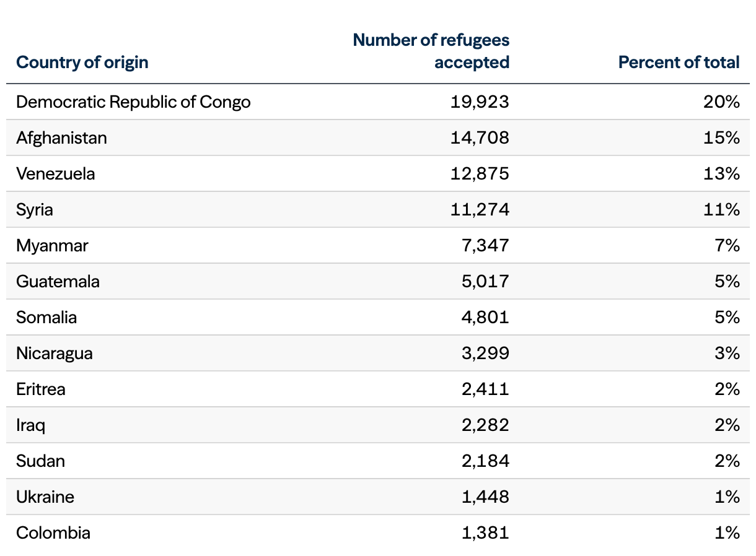Click the Venezuela country cell

coord(56,173)
